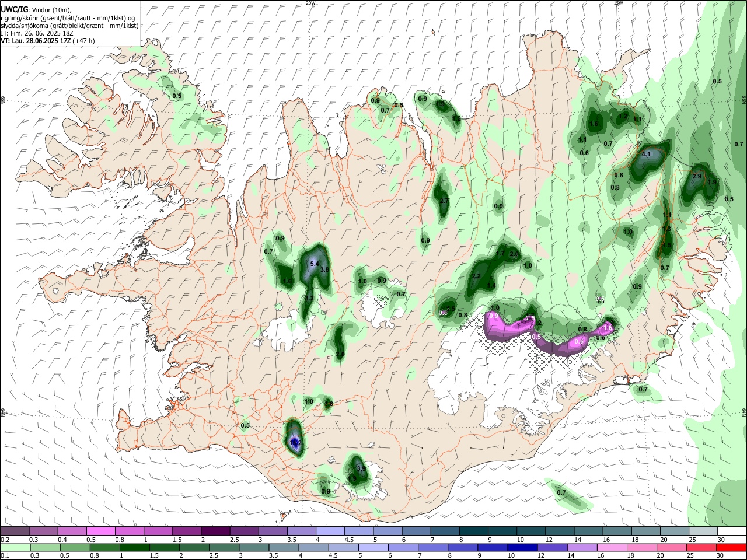Screen dimensions: 747x560
Task: Click the 2.2 precipitation value in the central highlands
Action: point(476,276)
